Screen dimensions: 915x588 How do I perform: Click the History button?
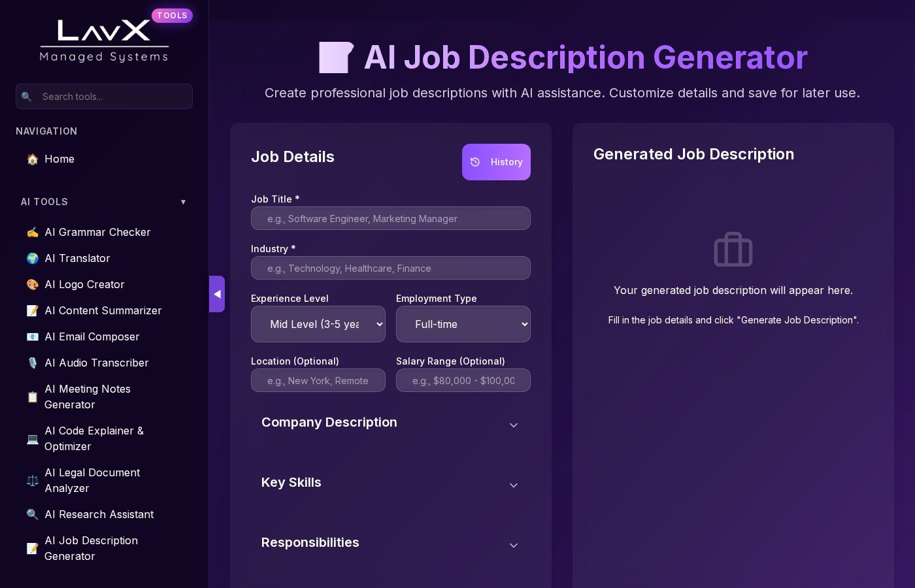tap(496, 162)
